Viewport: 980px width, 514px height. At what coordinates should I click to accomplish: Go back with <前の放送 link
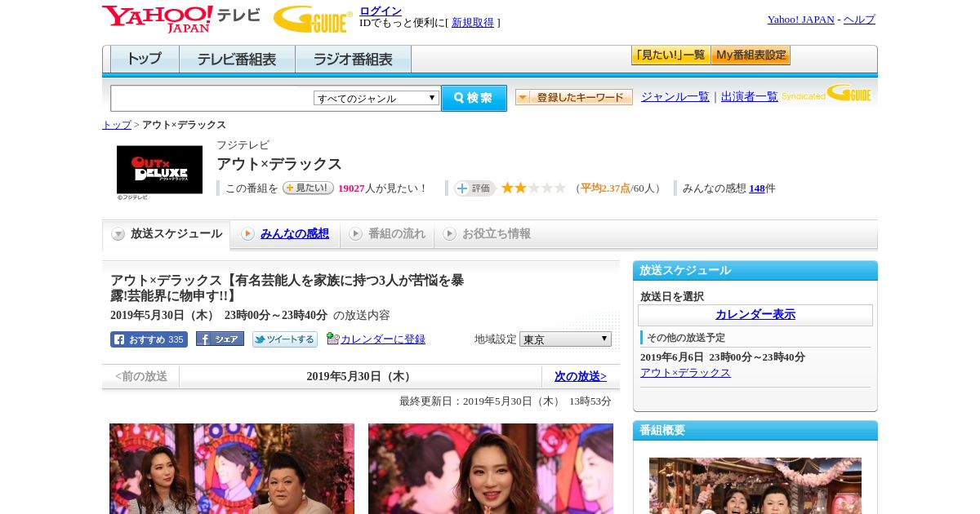coord(141,376)
